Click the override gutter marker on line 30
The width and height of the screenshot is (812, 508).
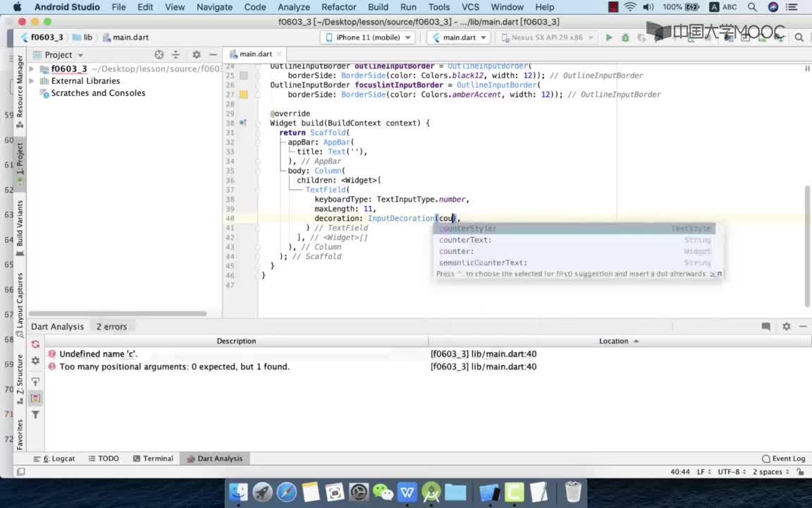tap(243, 123)
